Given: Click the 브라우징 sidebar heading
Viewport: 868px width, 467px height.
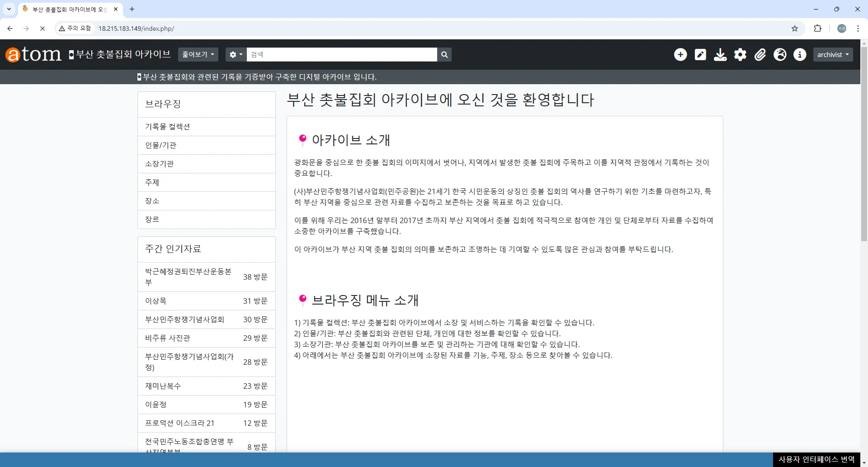Looking at the screenshot, I should point(163,104).
